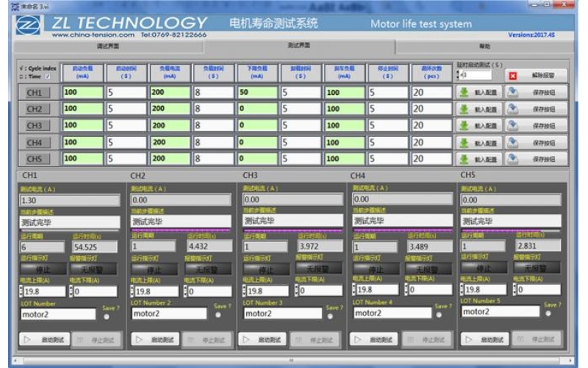Click the save-config icon in CH2 row
This screenshot has height=368, width=588.
pyautogui.click(x=512, y=108)
